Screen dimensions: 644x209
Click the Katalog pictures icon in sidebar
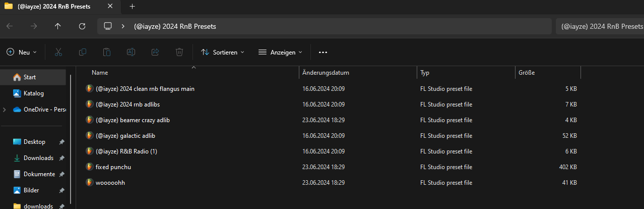coord(17,93)
